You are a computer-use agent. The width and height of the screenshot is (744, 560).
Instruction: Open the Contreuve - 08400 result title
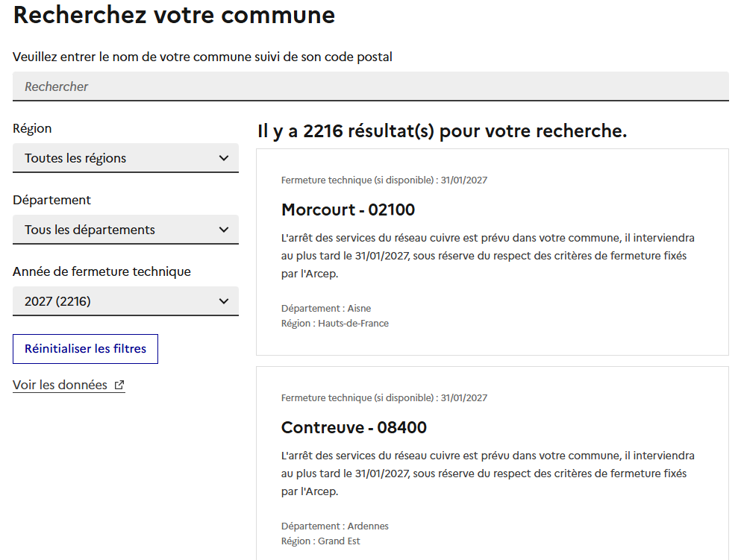point(354,427)
